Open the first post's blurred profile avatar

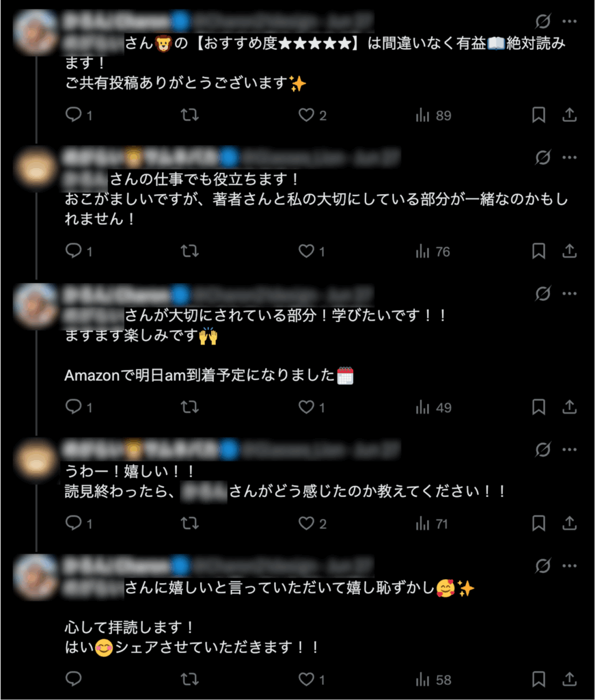(36, 32)
